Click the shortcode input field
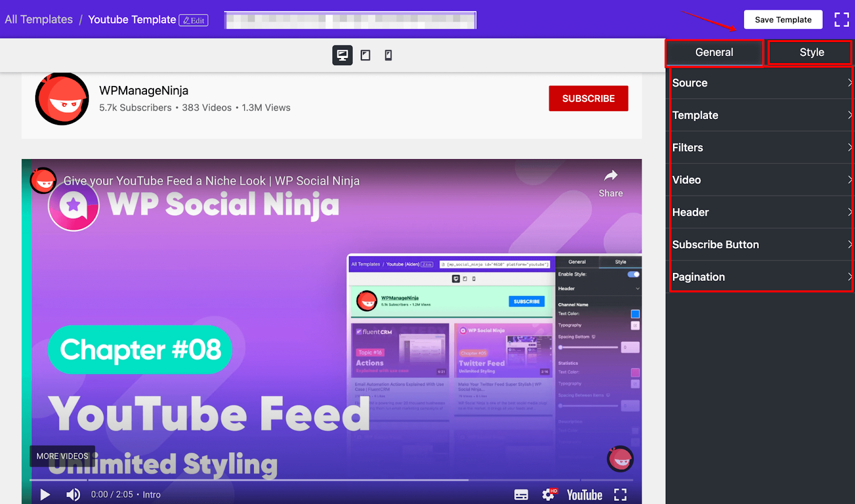This screenshot has height=504, width=855. 350,20
